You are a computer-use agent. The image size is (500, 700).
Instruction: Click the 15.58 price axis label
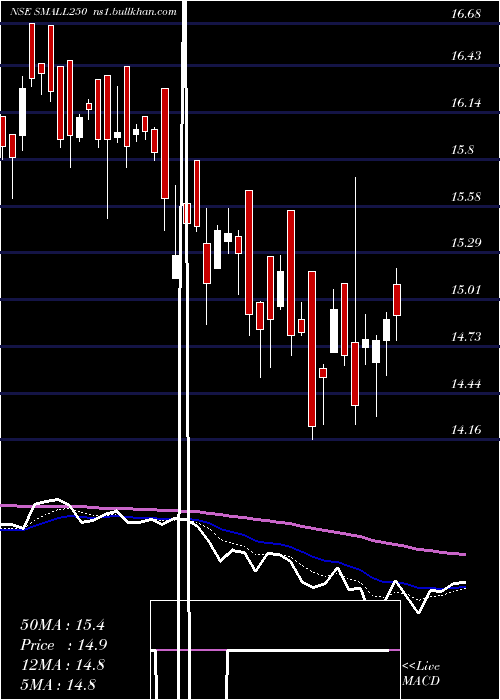[x=466, y=196]
